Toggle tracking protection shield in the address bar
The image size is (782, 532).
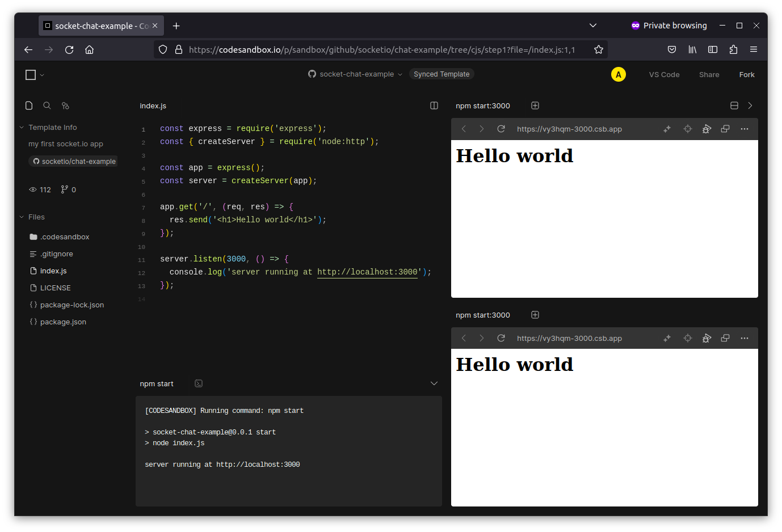(163, 49)
